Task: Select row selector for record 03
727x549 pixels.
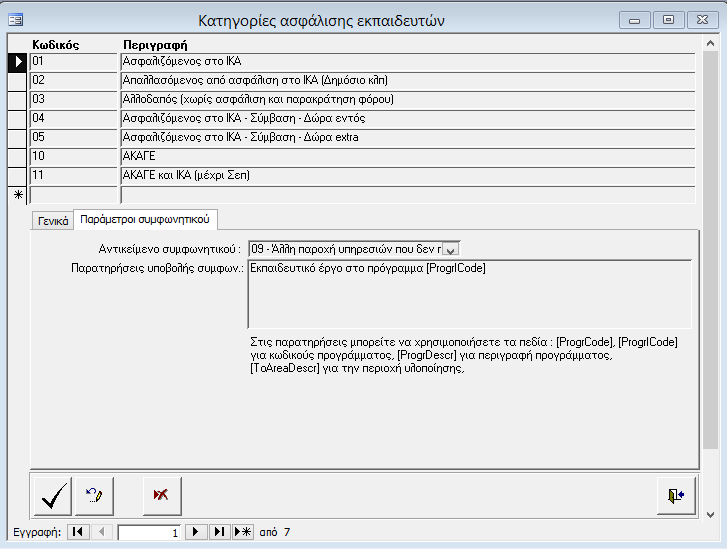Action: pos(18,99)
